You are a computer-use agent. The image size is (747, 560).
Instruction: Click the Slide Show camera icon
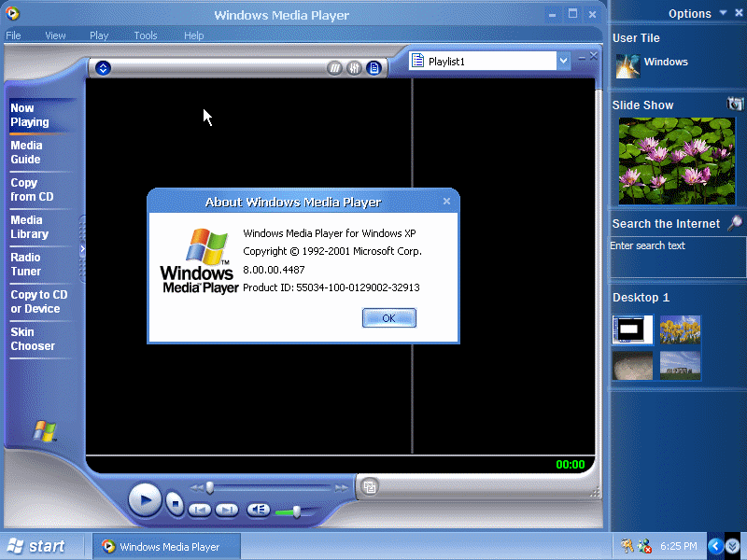tap(736, 104)
